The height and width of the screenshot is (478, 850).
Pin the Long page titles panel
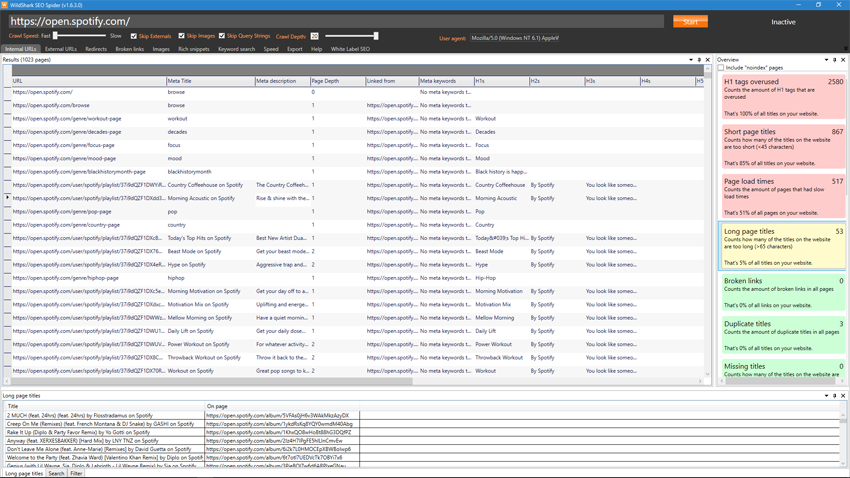pyautogui.click(x=834, y=396)
